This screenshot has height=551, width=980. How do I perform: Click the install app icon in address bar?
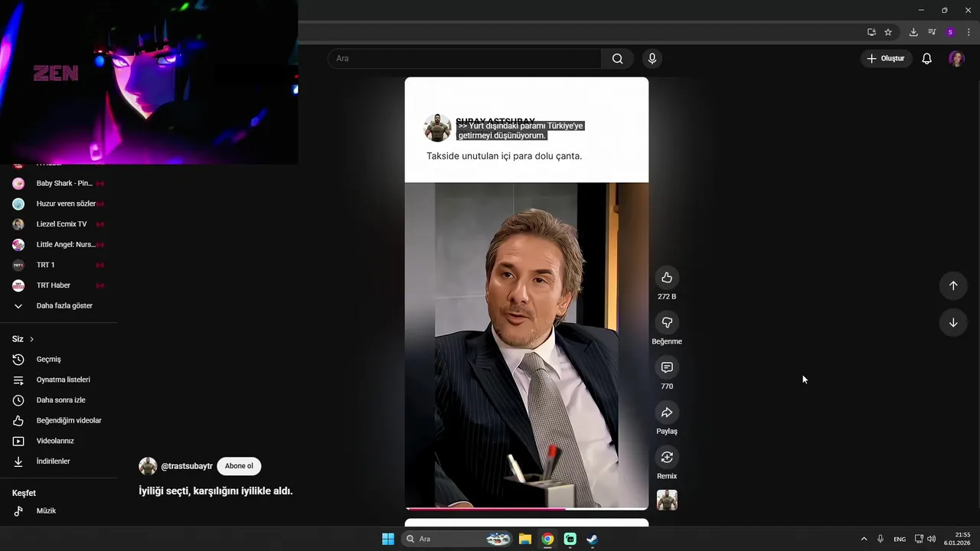point(871,32)
